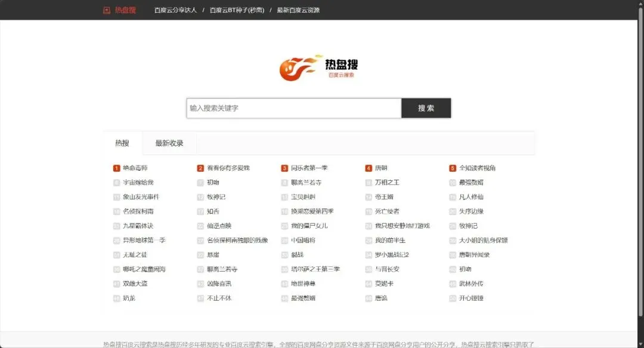Select the 仙逆点映 entry
Viewport: 644px width, 348px height.
pyautogui.click(x=219, y=226)
